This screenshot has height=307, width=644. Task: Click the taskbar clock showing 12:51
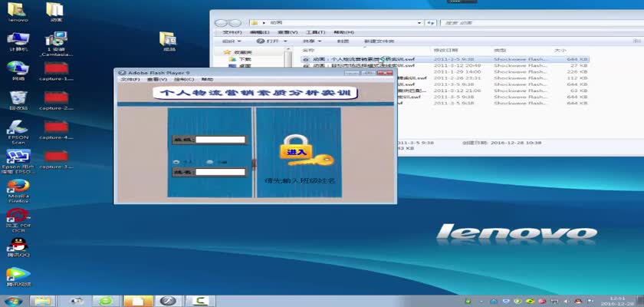coord(617,302)
